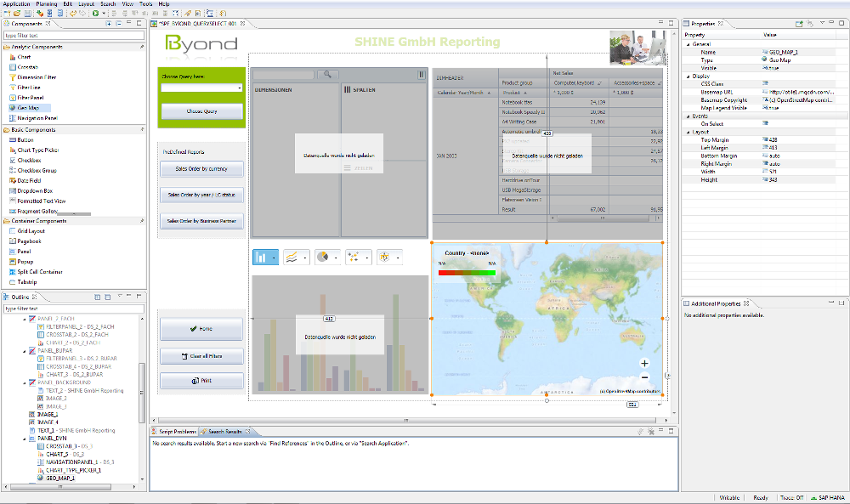The width and height of the screenshot is (850, 504).
Task: Switch to the Script Problems tab
Action: click(x=176, y=432)
